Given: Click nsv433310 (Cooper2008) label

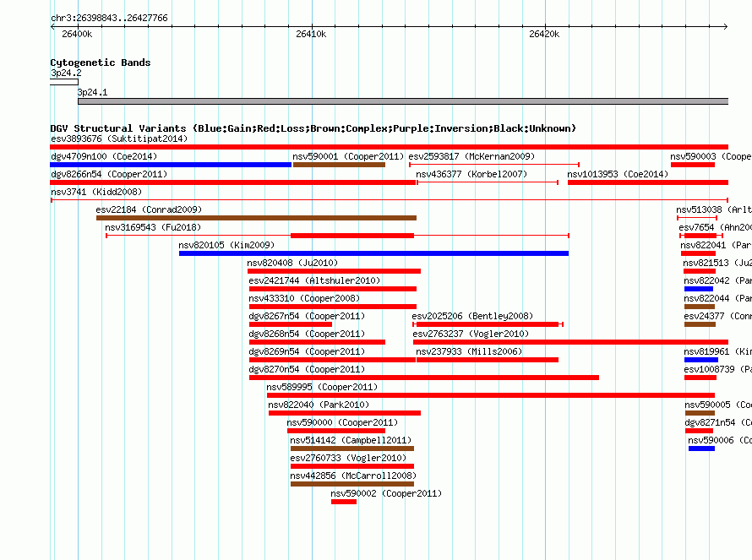Looking at the screenshot, I should click(304, 298).
